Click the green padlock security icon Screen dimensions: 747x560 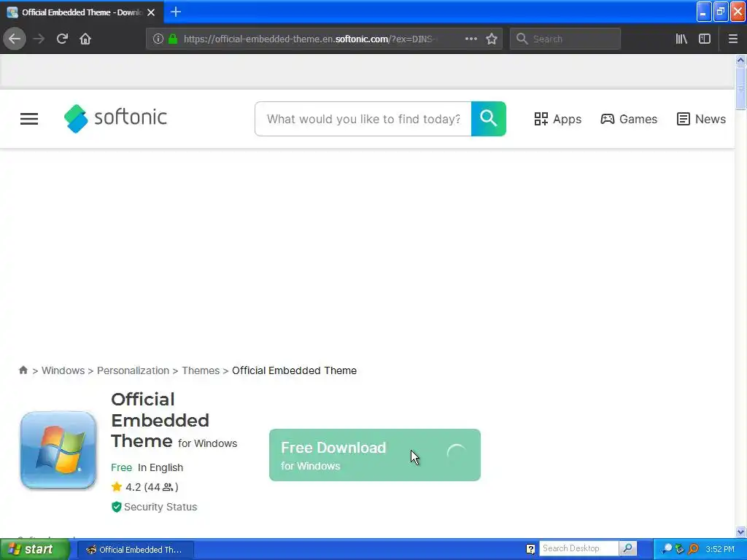click(173, 39)
